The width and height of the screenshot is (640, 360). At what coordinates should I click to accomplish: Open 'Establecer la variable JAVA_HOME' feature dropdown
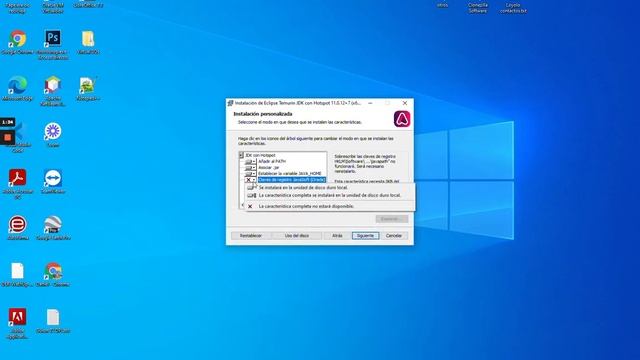pyautogui.click(x=250, y=174)
